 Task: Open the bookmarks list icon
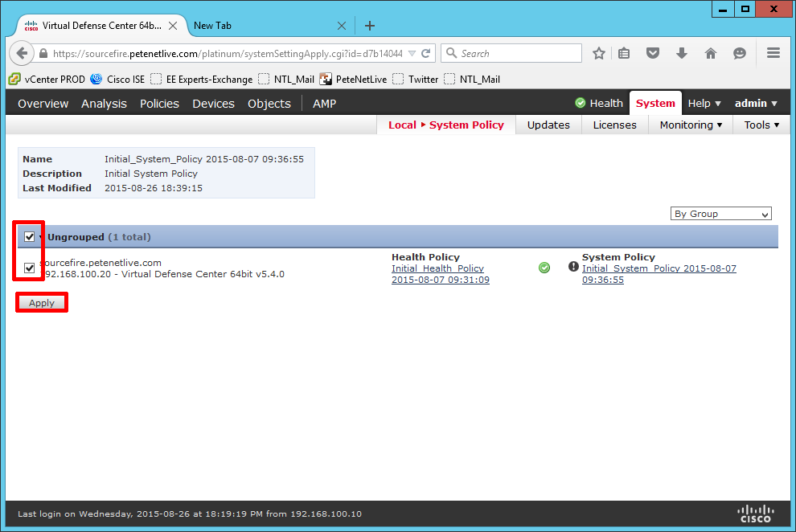624,53
